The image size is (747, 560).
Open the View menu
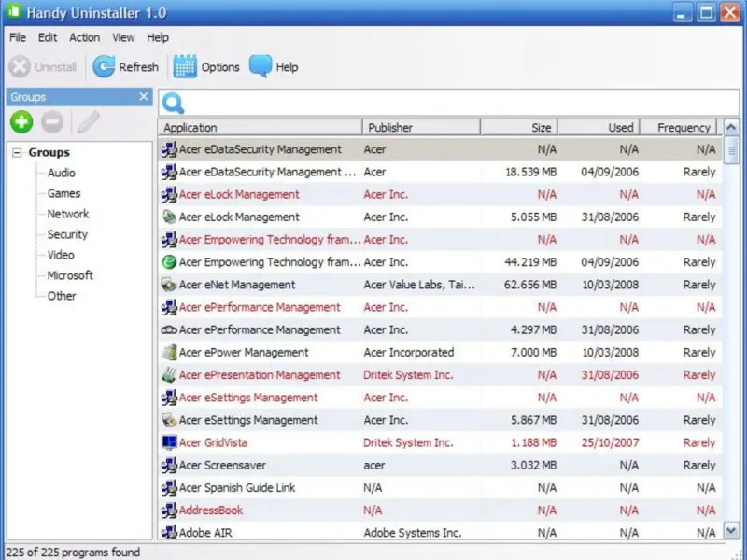pyautogui.click(x=123, y=37)
